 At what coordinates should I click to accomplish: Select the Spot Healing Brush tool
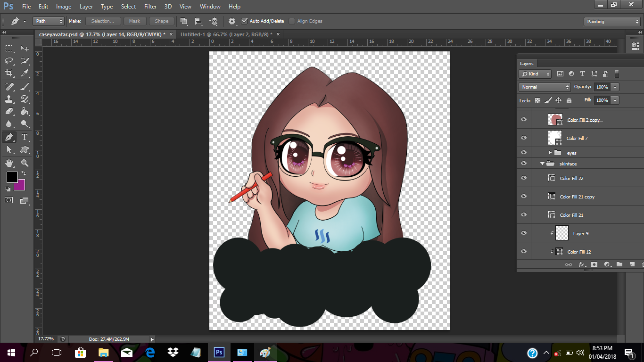point(9,87)
